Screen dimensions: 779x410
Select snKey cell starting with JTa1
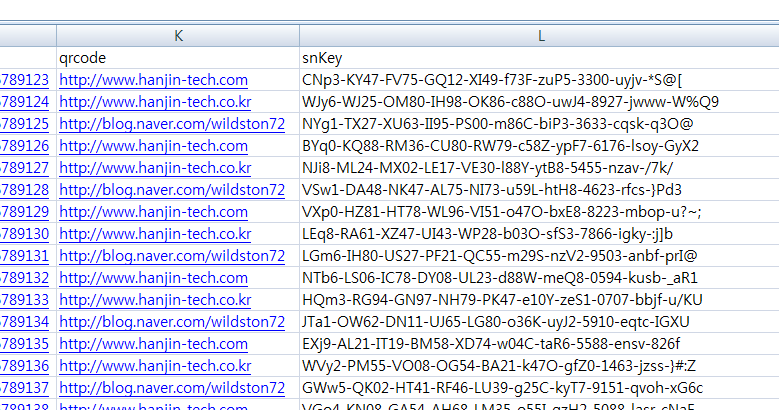496,322
